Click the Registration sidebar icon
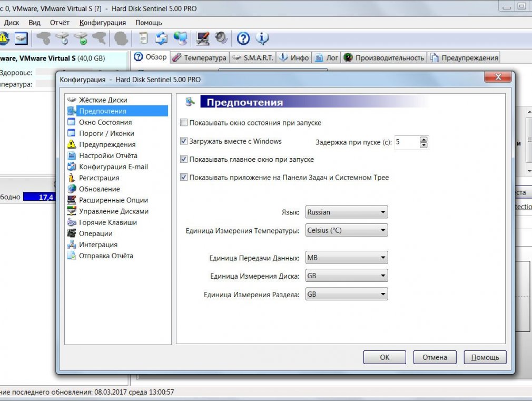Screen dimensions: 532x401 72,178
